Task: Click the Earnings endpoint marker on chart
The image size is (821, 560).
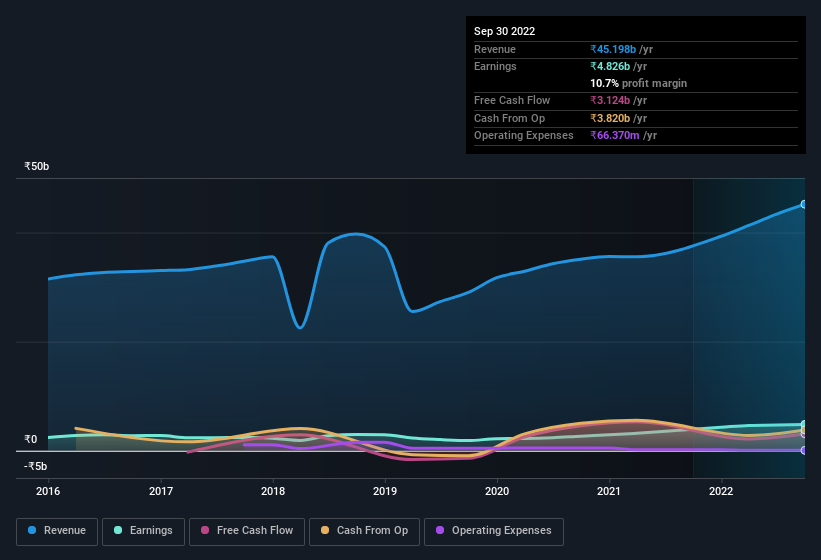Action: [x=804, y=424]
